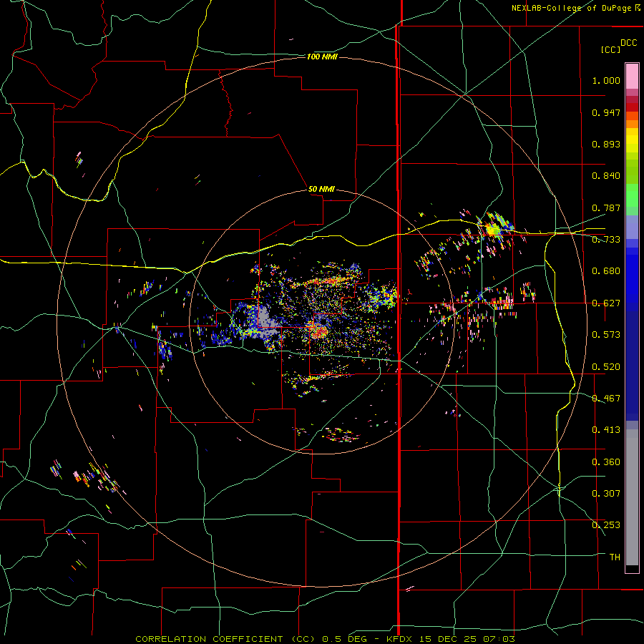
Task: Click the 0.520 color scale value
Action: point(606,367)
